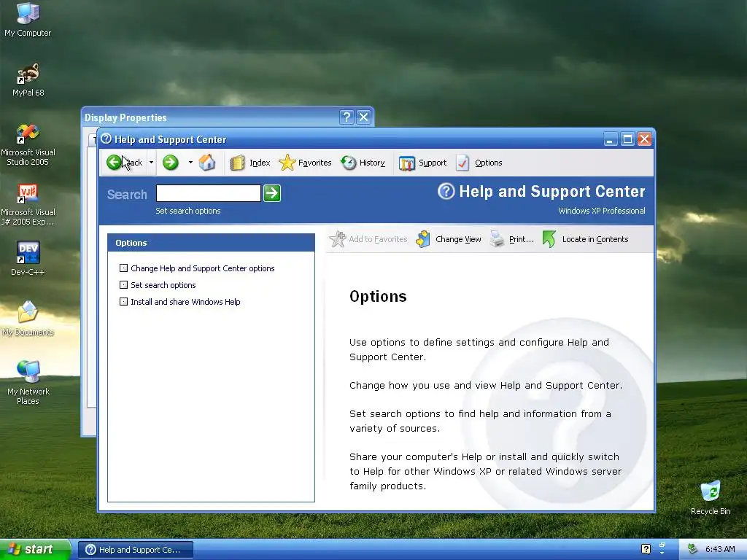The image size is (747, 560).
Task: Minimize the Help and Support Center window
Action: [x=611, y=139]
